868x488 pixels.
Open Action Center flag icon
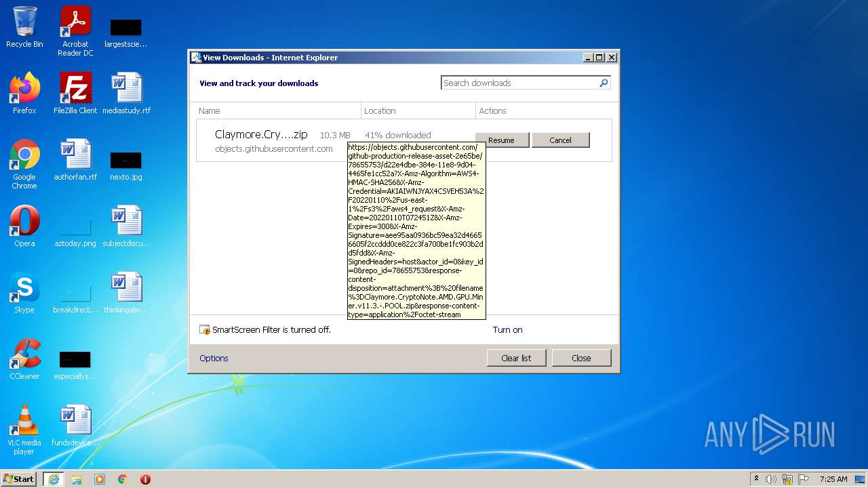pos(803,479)
